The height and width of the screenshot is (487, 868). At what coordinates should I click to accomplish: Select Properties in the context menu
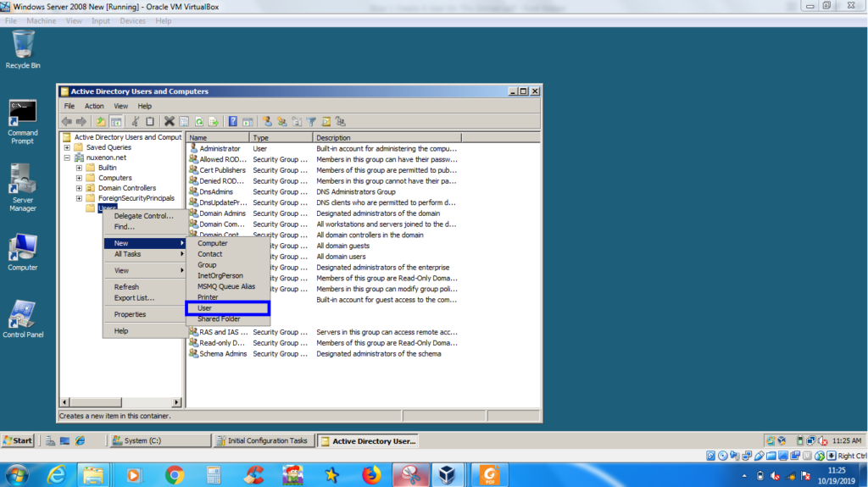[145, 314]
